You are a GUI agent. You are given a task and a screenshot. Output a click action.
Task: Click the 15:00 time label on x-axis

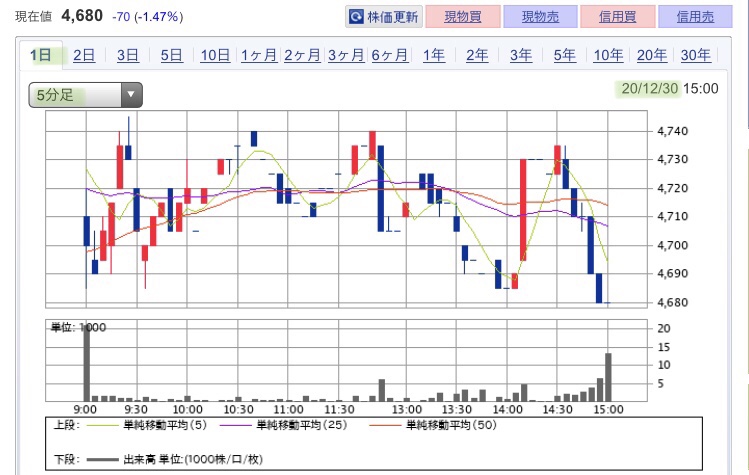(608, 410)
